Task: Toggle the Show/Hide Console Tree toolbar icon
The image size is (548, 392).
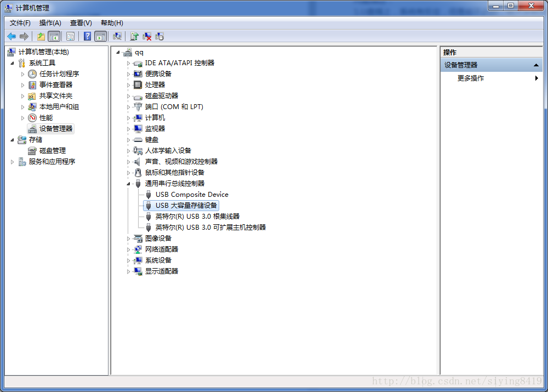Action: coord(54,36)
